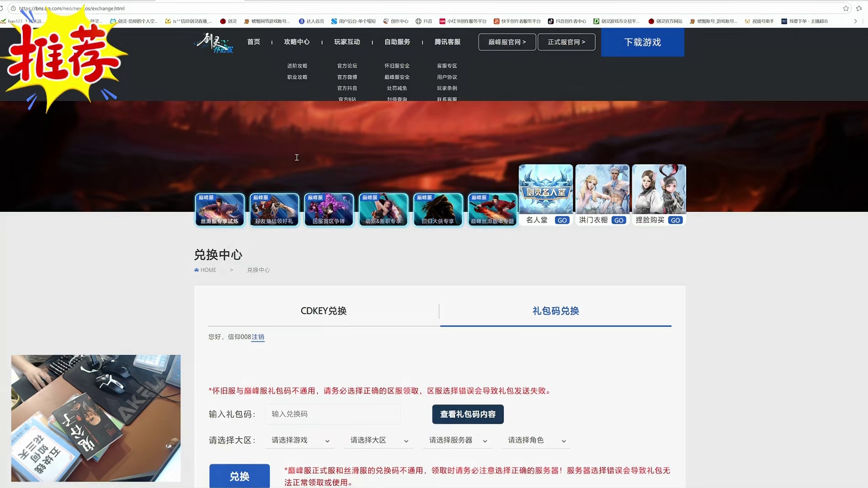
Task: Open the 回归大侠专享 event icon
Action: 438,210
